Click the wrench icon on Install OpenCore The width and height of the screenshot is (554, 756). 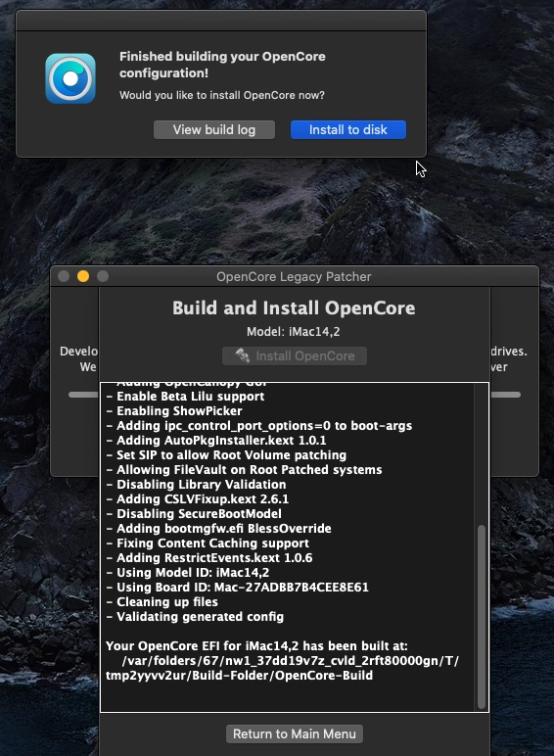pyautogui.click(x=242, y=355)
